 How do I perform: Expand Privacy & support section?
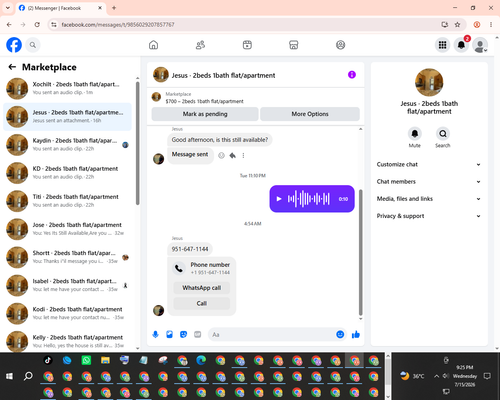click(x=429, y=216)
